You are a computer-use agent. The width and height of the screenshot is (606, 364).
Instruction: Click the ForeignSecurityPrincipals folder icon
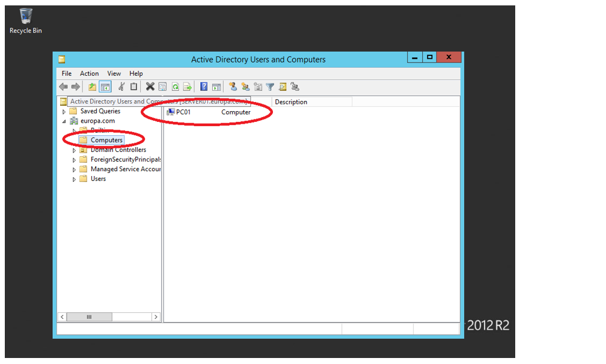click(83, 159)
